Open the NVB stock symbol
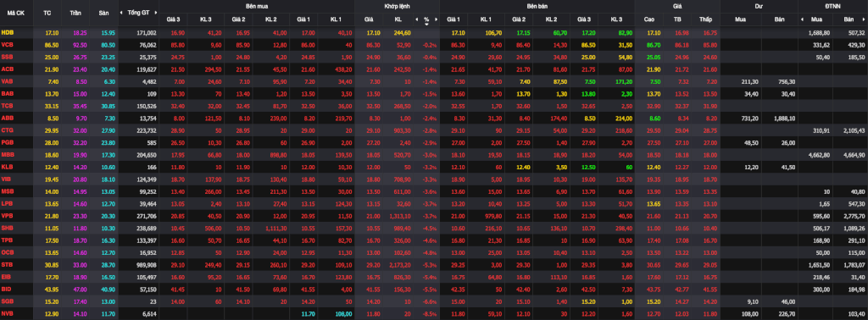Viewport: 868px width, 320px height. [8, 314]
